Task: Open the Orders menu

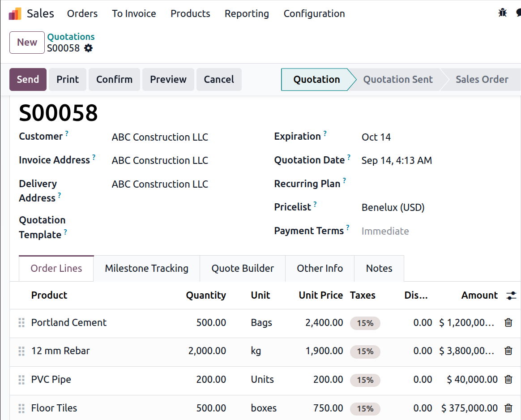Action: [x=82, y=13]
